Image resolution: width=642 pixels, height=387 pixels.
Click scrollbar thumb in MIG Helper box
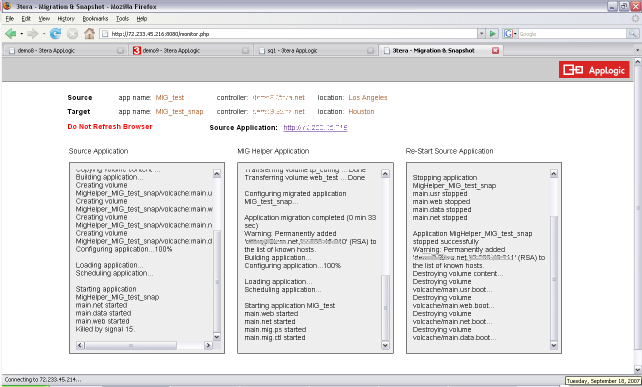point(385,308)
